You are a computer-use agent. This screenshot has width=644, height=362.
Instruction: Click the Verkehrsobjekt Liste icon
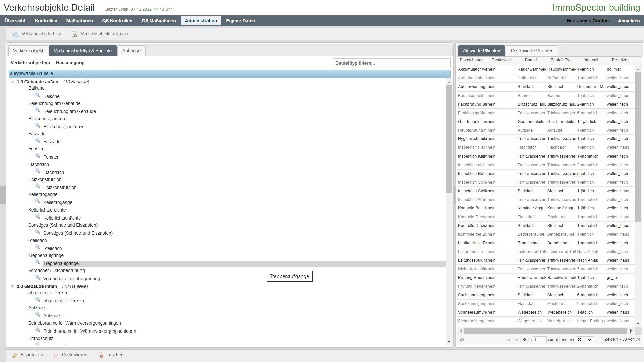pos(15,34)
